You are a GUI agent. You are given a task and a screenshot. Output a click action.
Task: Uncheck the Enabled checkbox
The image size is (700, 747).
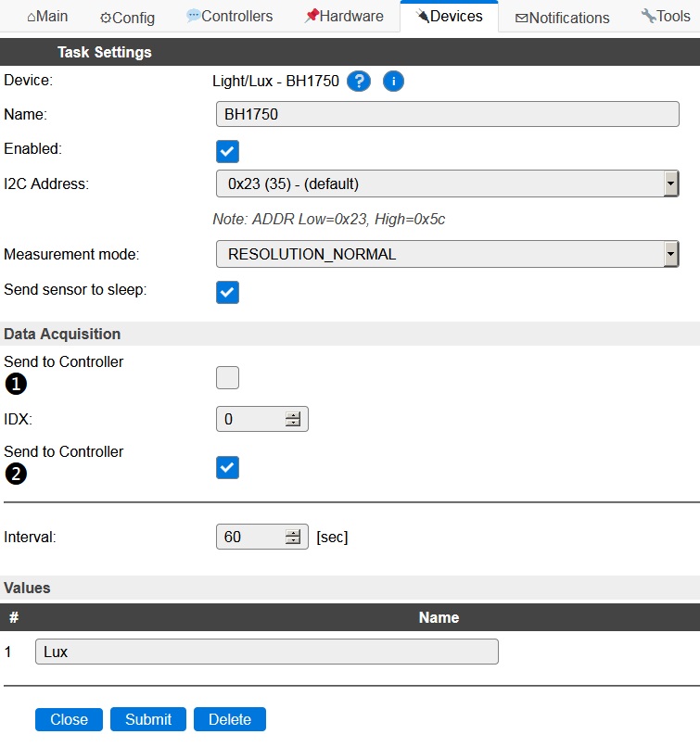pos(227,151)
